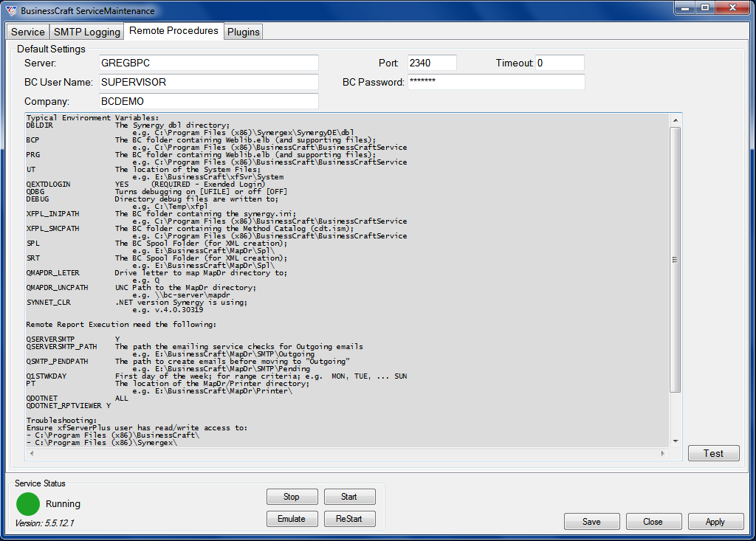This screenshot has height=541, width=756.
Task: Maximize the ServiceMaintenance window
Action: [x=705, y=7]
